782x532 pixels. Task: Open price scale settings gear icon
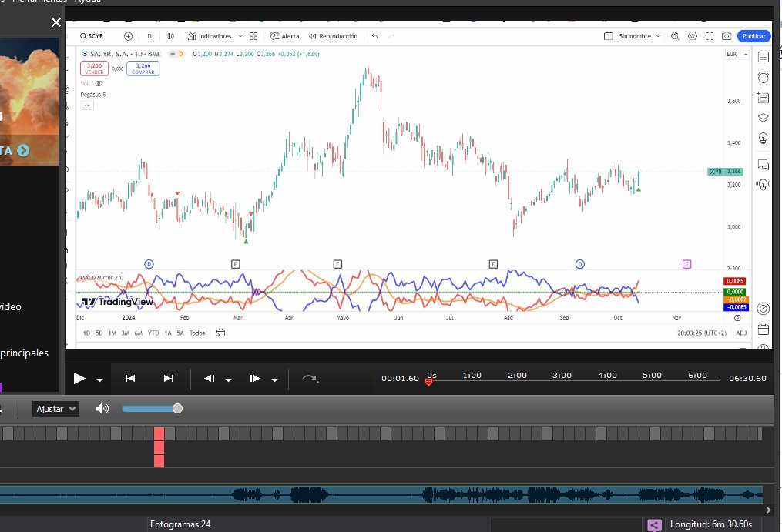pos(737,318)
